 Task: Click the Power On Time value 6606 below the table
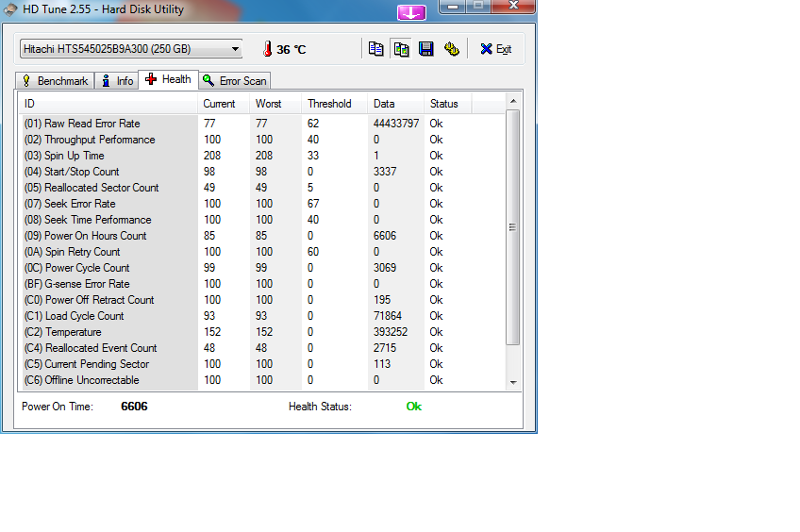coord(134,407)
